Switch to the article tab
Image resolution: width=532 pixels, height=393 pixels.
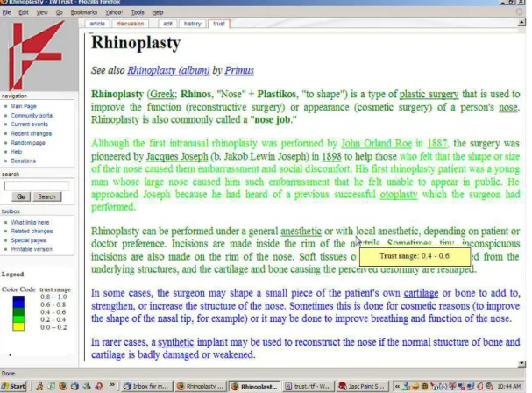[x=97, y=24]
